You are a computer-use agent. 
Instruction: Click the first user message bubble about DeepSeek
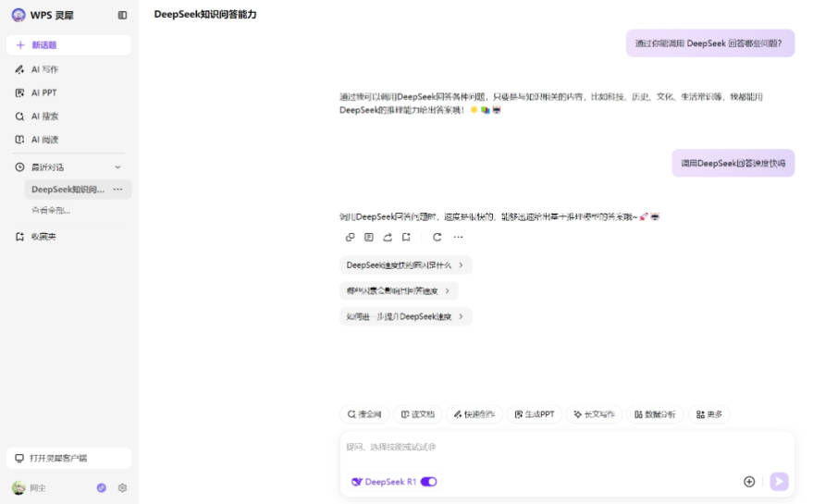coord(709,43)
